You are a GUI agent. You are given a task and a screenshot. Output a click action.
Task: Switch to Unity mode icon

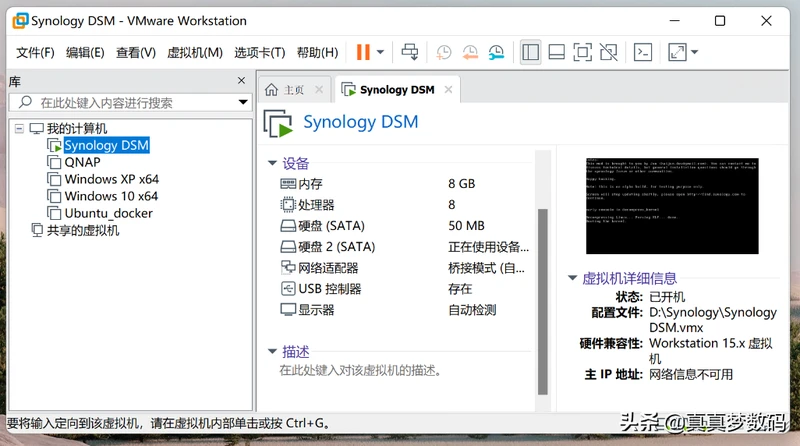point(608,52)
